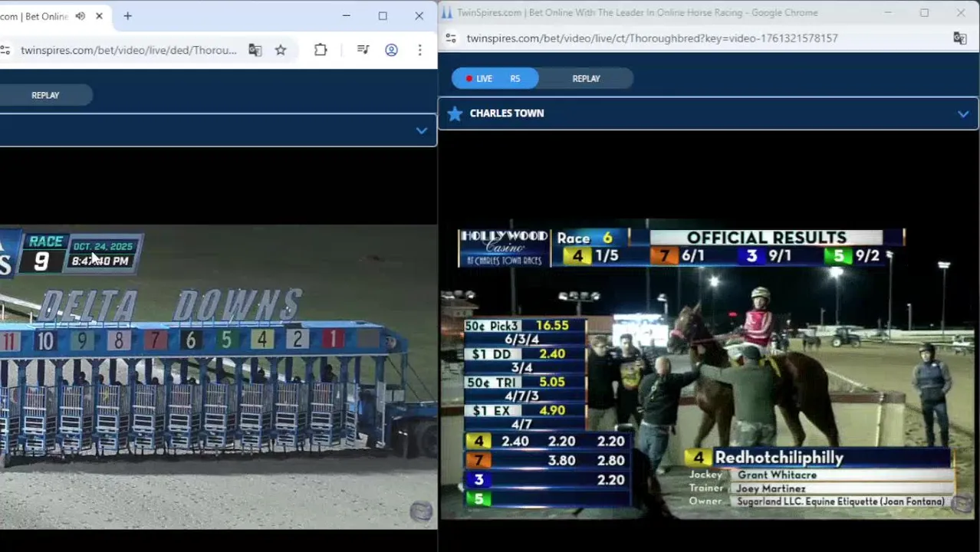
Task: Maximize the right TwinSpires window
Action: click(x=924, y=12)
